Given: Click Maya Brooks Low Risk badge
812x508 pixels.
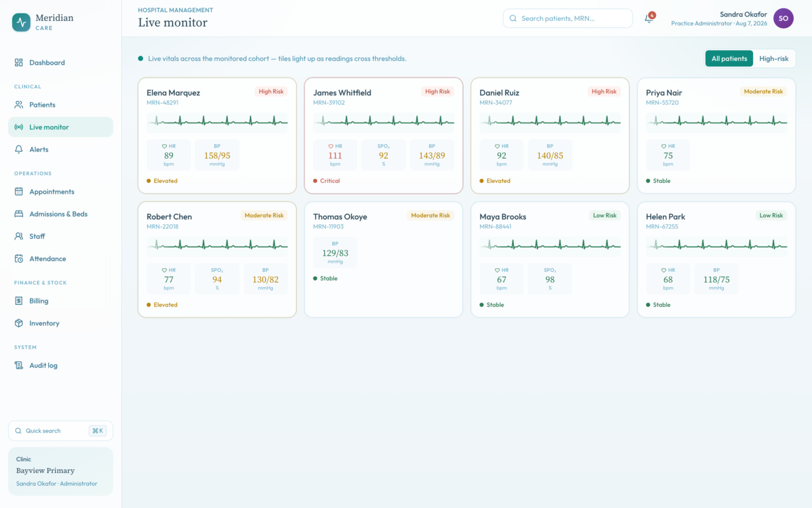Looking at the screenshot, I should coord(605,215).
